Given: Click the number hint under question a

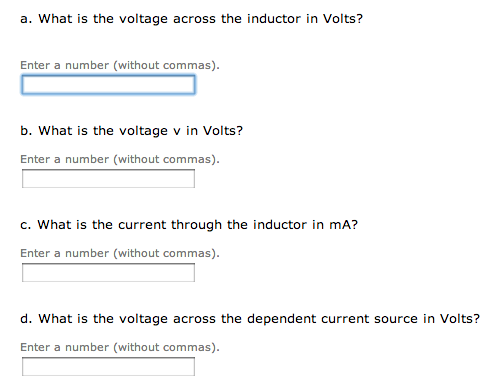Looking at the screenshot, I should click(x=120, y=65).
